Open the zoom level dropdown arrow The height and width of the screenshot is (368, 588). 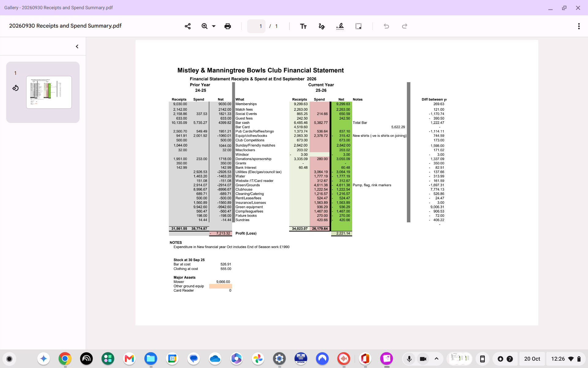click(x=214, y=26)
